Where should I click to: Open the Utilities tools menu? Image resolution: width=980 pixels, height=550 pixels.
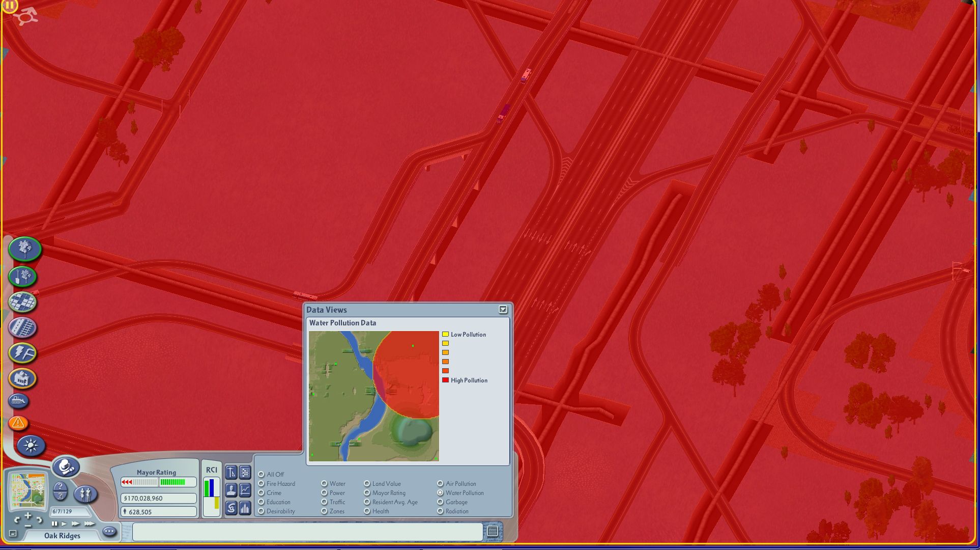tap(23, 353)
